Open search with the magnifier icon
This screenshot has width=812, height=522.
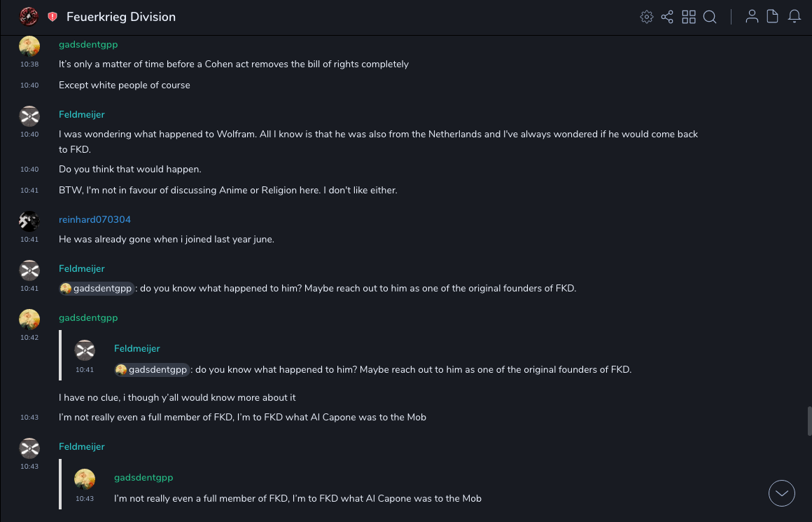coord(710,17)
